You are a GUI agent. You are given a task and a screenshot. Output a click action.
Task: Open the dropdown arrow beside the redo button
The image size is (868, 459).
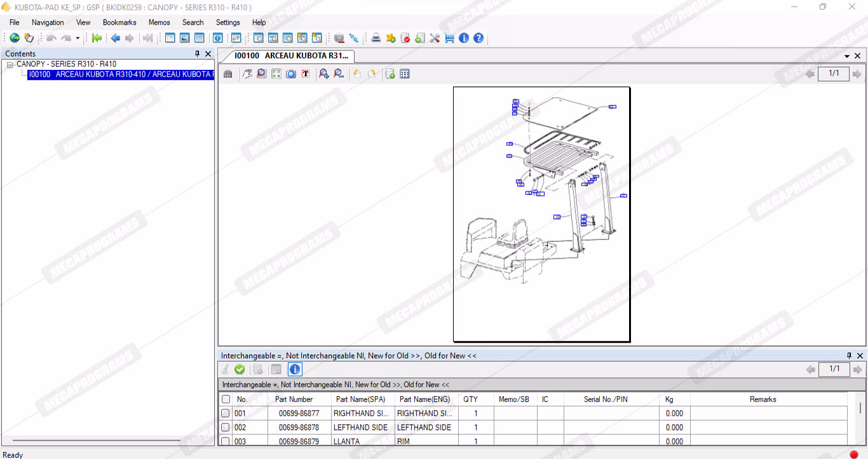(78, 38)
